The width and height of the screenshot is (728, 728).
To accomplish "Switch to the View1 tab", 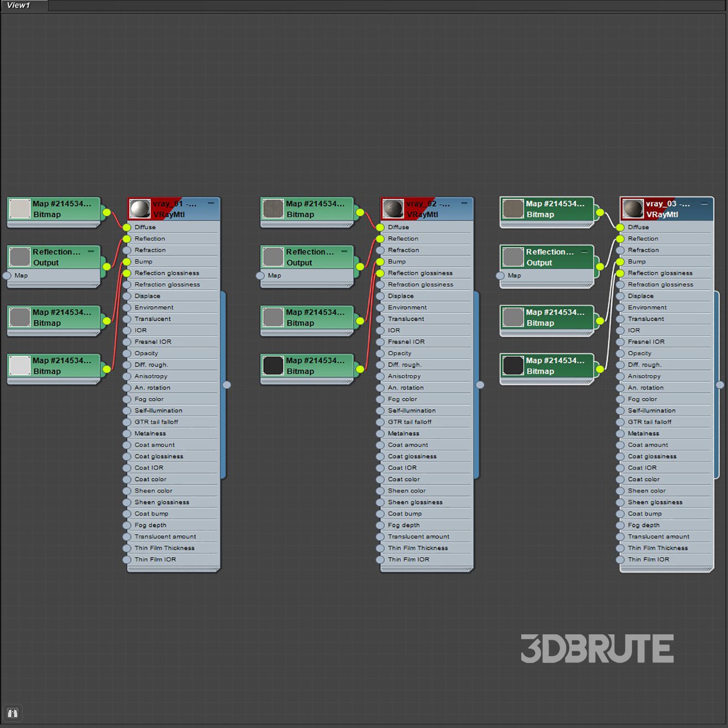I will coord(19,5).
